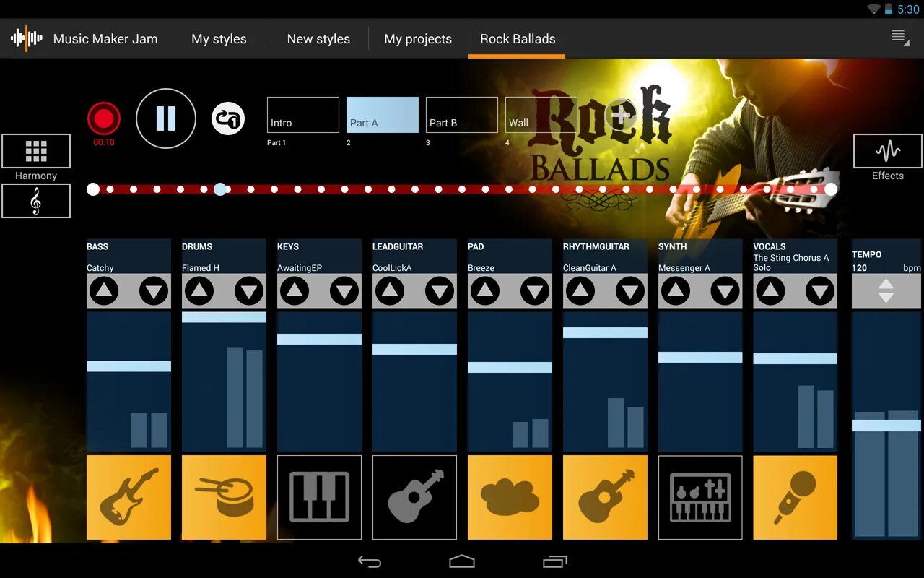Click the Rhythm Guitar volume slider handle

[605, 333]
